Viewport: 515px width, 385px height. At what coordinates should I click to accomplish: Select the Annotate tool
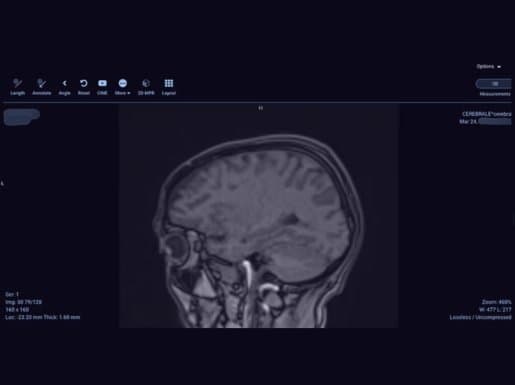42,87
